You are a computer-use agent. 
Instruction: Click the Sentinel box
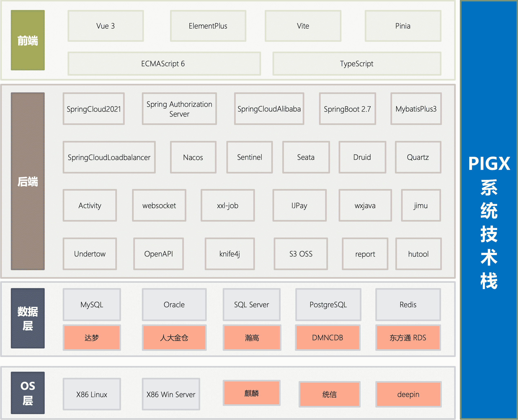coord(249,157)
